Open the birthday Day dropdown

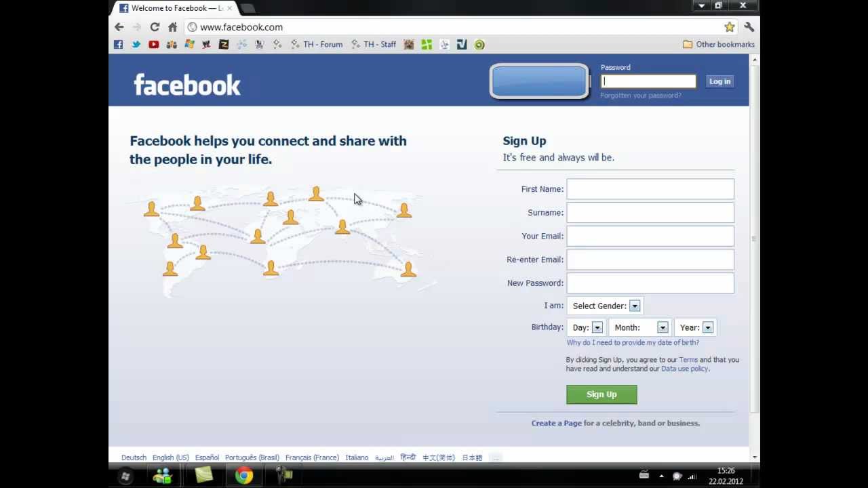coord(587,327)
